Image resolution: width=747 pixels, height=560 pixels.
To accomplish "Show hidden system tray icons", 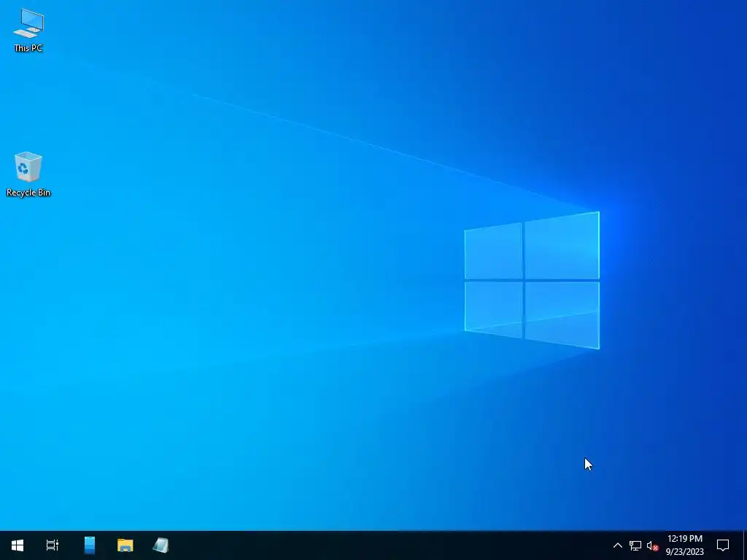I will point(617,545).
